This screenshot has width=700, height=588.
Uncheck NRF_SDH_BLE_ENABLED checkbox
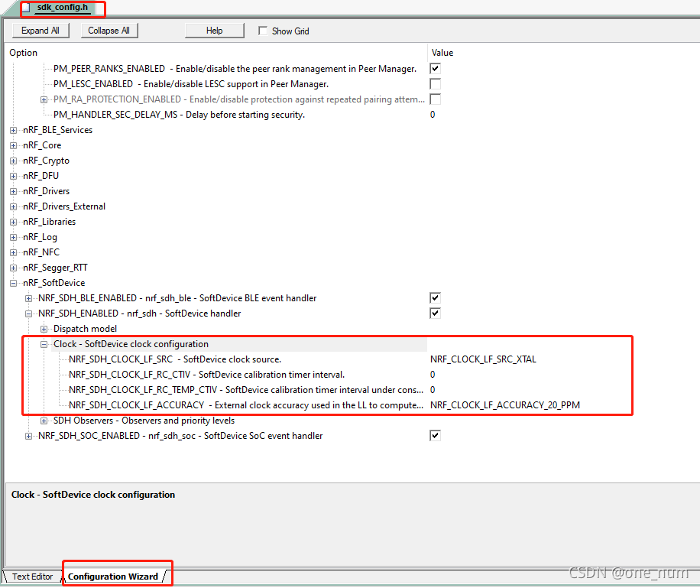(x=436, y=297)
